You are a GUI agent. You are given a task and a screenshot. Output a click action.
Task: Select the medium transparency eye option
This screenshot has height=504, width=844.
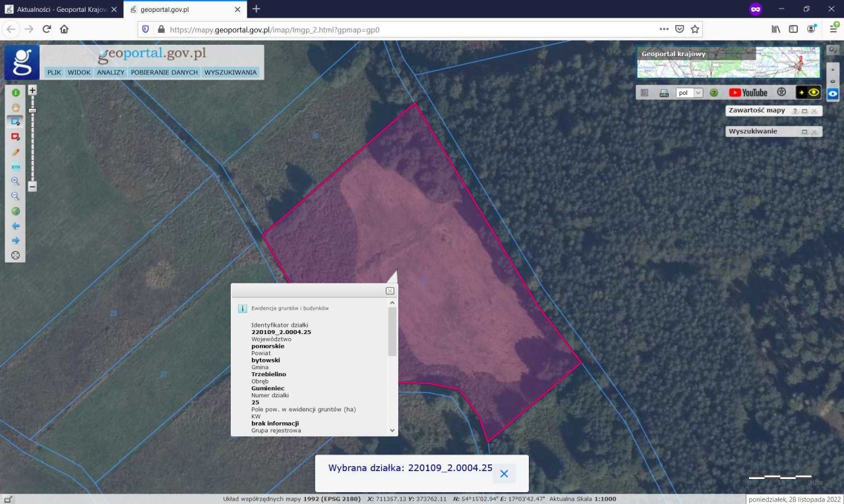[x=833, y=81]
